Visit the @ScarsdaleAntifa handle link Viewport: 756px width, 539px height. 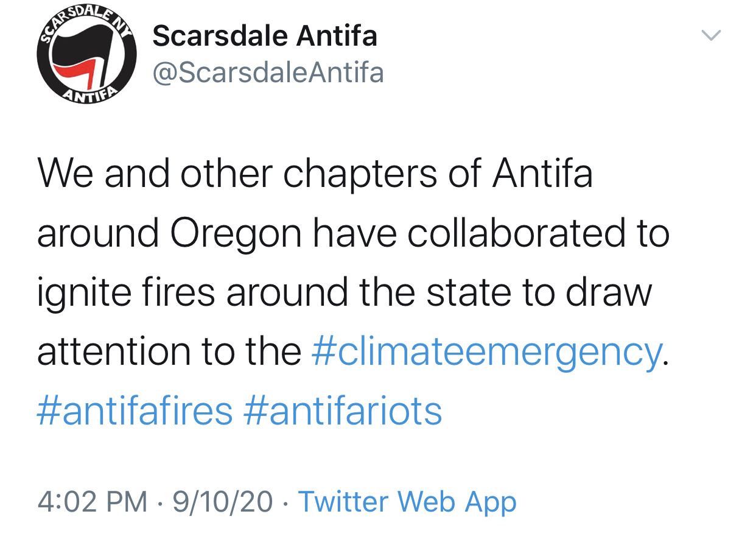(268, 72)
